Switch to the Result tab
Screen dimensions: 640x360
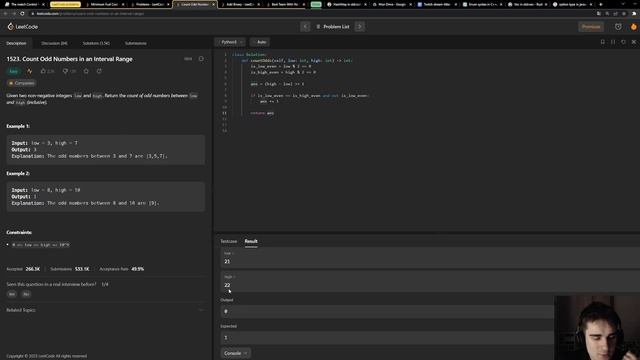point(251,241)
